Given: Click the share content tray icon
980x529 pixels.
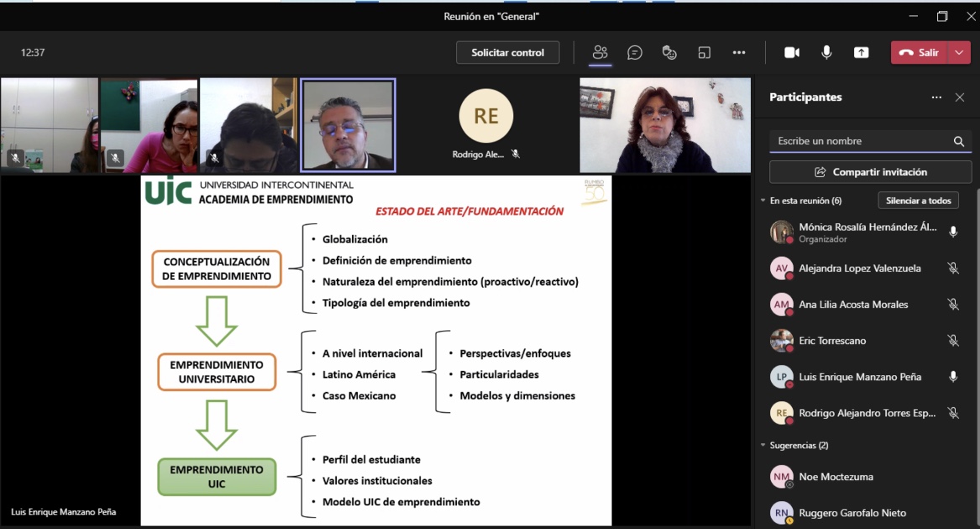Looking at the screenshot, I should click(862, 53).
